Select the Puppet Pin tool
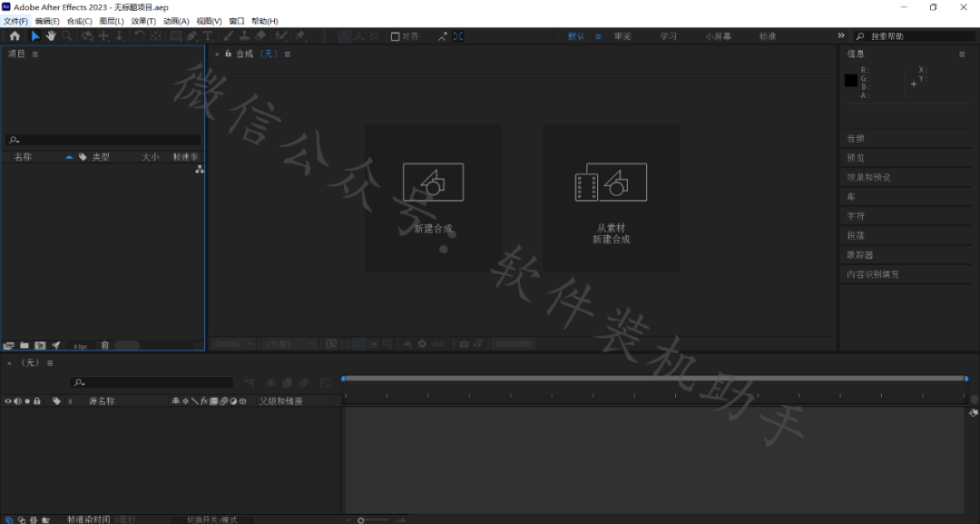Viewport: 980px width, 524px height. tap(300, 35)
